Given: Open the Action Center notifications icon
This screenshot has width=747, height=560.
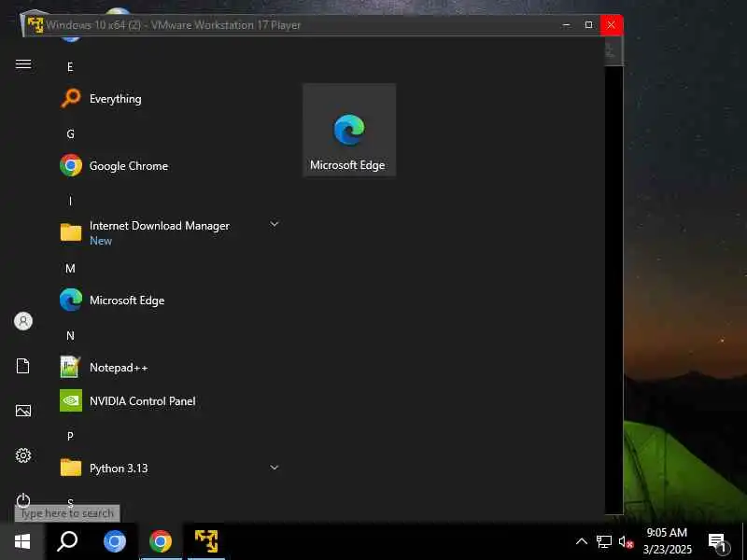Looking at the screenshot, I should click(x=718, y=542).
